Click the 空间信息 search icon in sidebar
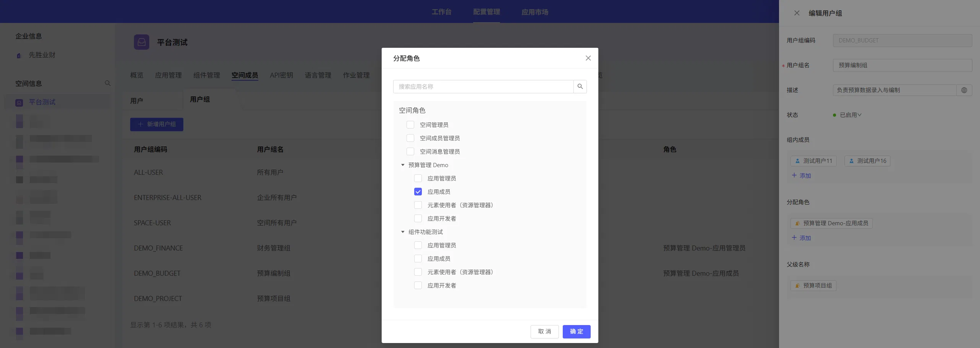Screen dimensions: 980x348 point(108,83)
